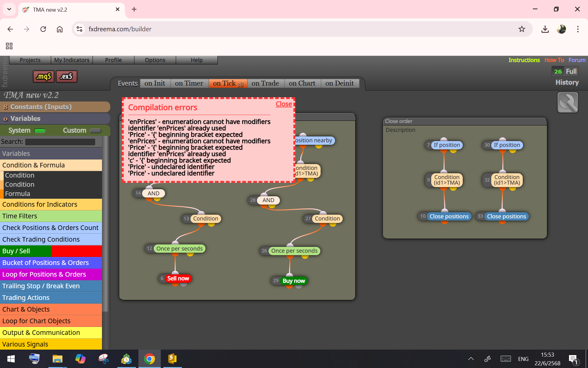Close the Compilation errors popup
This screenshot has height=368, width=588.
point(284,104)
